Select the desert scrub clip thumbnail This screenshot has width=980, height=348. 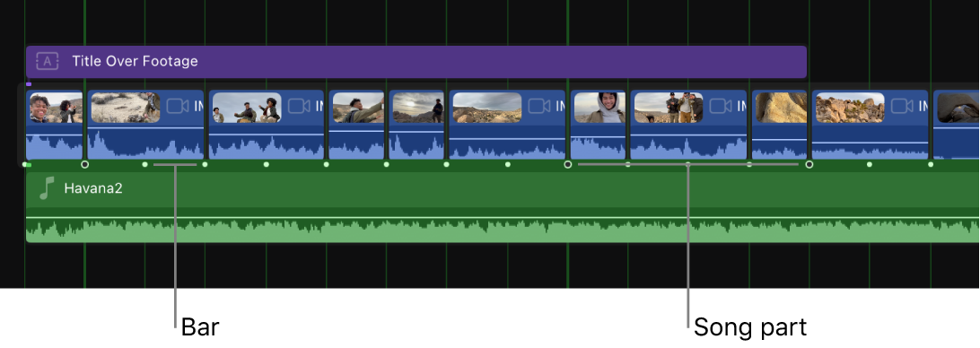(x=125, y=108)
